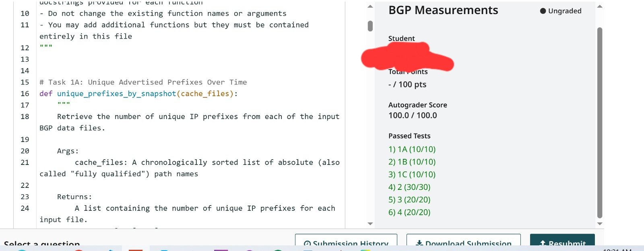The height and width of the screenshot is (251, 644).
Task: Click the results panel's vertical scrollbar thumb
Action: (599, 121)
